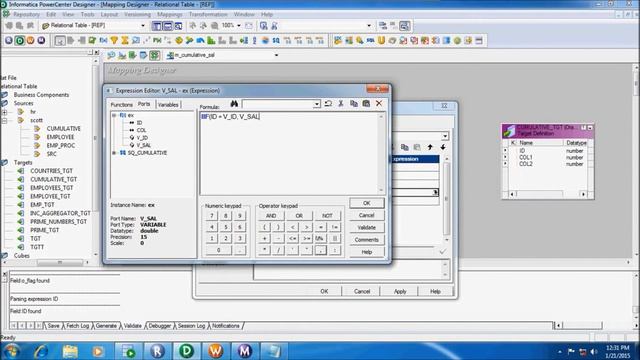This screenshot has width=640, height=360.
Task: Click the 7 key on numeric keypad
Action: pyautogui.click(x=212, y=216)
